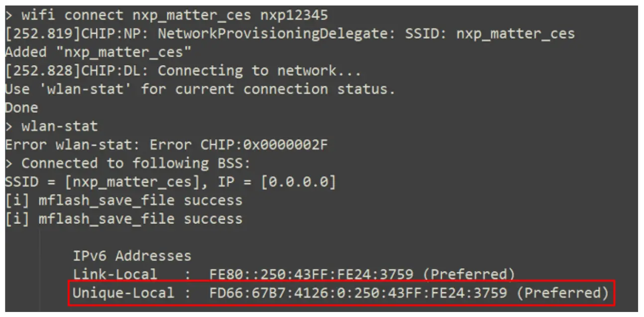Viewport: 644px width, 317px height.
Task: Click the 'Connecting to network...' text
Action: pos(259,71)
